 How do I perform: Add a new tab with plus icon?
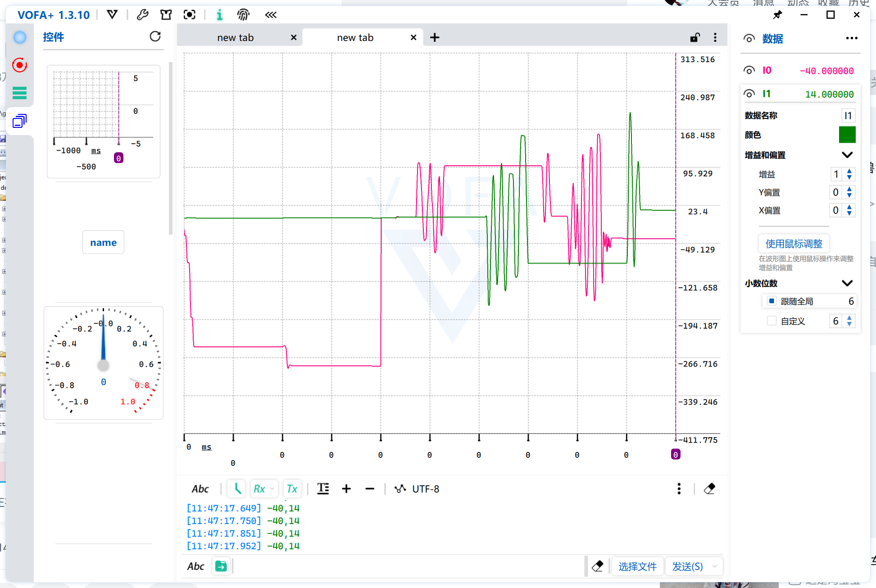435,37
